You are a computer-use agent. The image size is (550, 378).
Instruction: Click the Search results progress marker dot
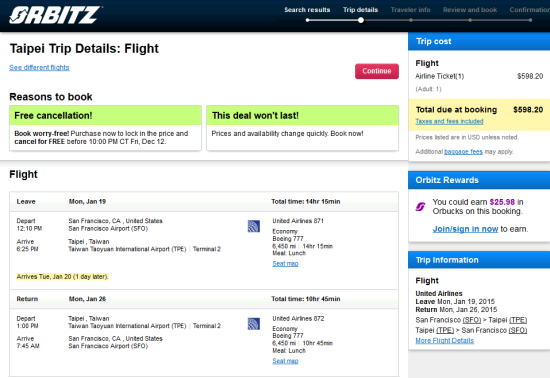coord(307,20)
